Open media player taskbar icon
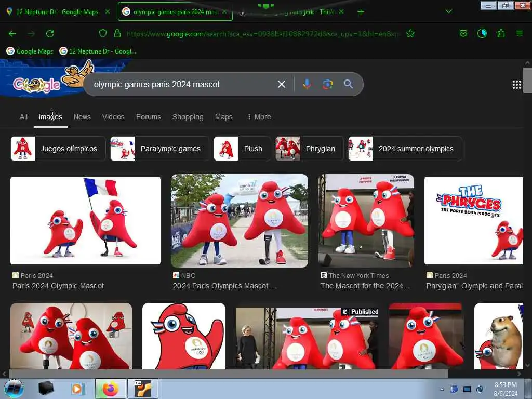 [x=77, y=389]
